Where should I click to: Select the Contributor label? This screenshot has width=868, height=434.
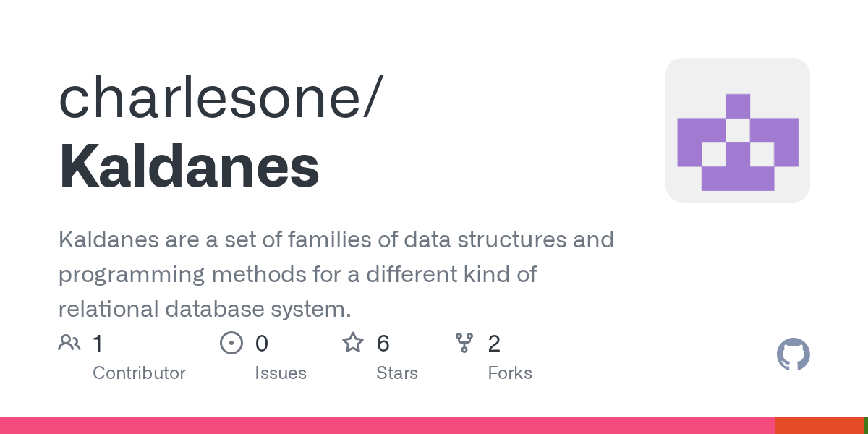(x=139, y=373)
